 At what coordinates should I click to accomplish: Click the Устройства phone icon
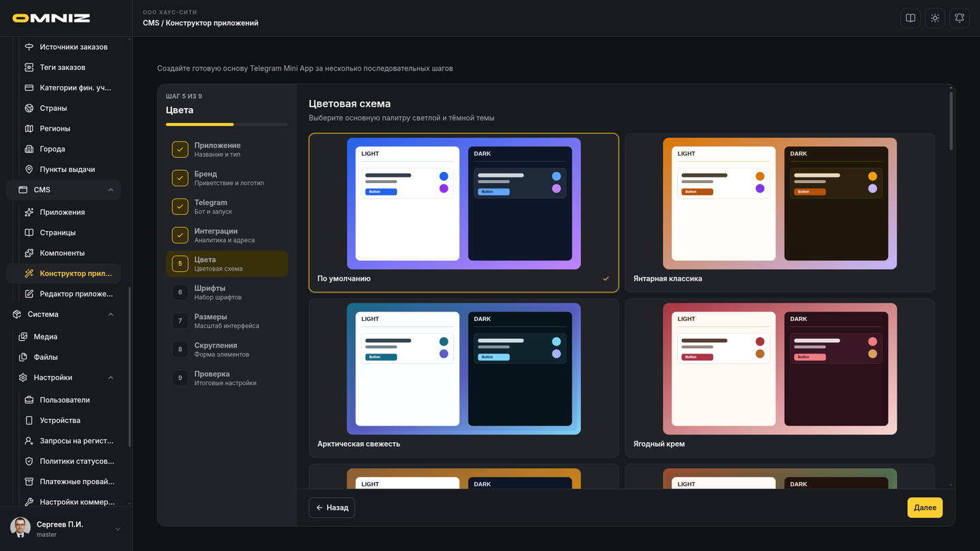pyautogui.click(x=29, y=420)
